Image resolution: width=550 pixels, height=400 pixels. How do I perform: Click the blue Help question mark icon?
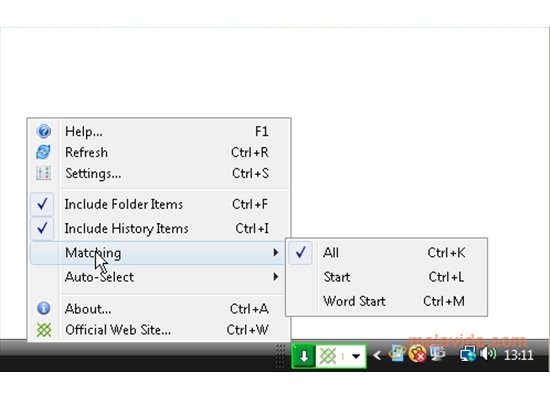click(x=43, y=131)
